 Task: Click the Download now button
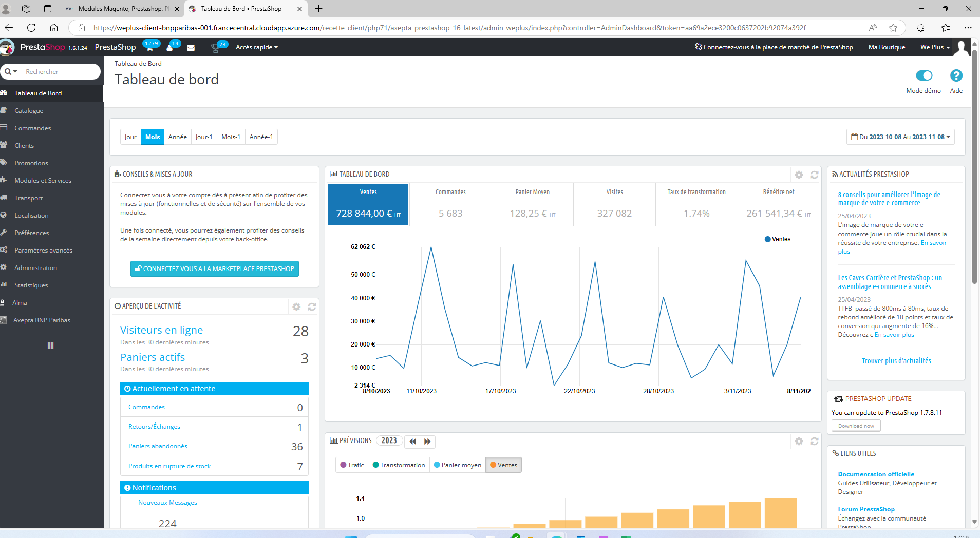click(856, 426)
